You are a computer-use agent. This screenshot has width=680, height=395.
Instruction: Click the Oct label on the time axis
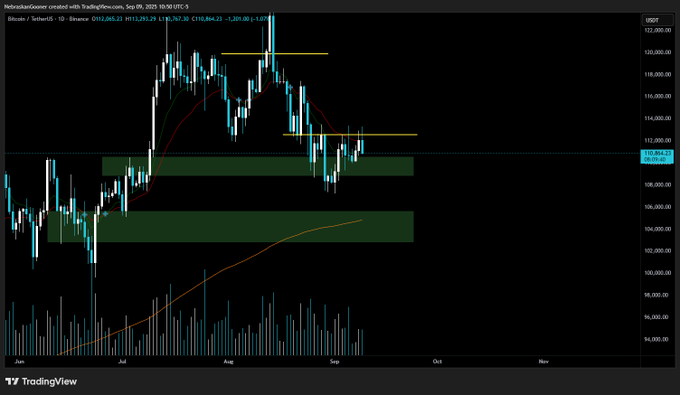437,362
